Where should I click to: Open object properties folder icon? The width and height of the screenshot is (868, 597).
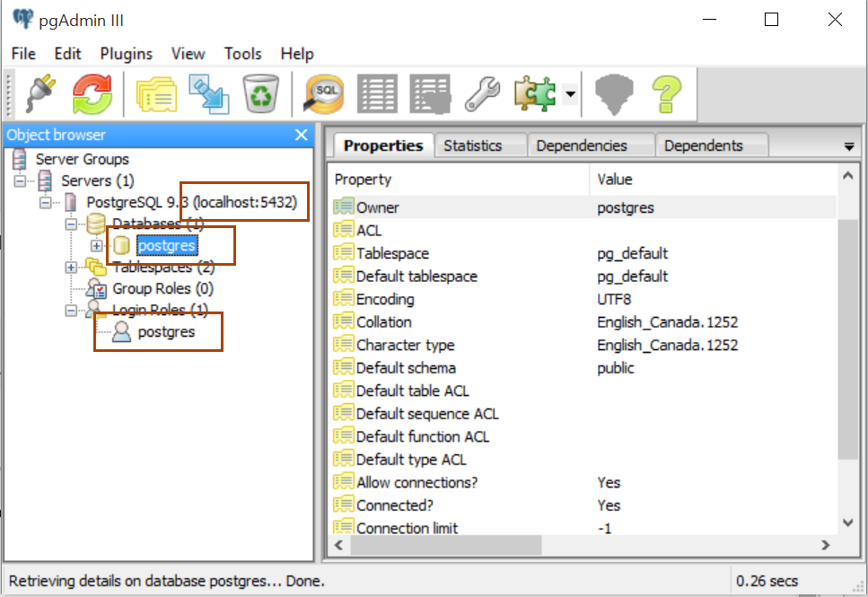[157, 94]
